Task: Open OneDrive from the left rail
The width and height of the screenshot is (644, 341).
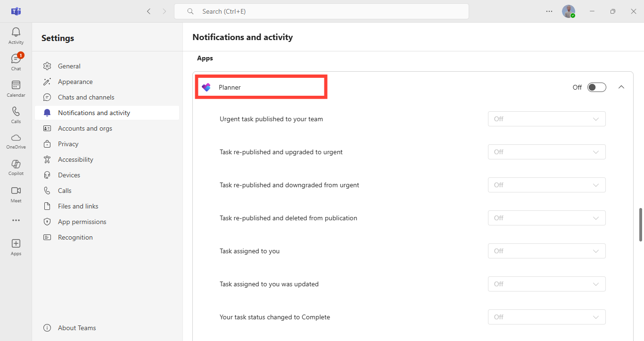Action: pos(16,141)
